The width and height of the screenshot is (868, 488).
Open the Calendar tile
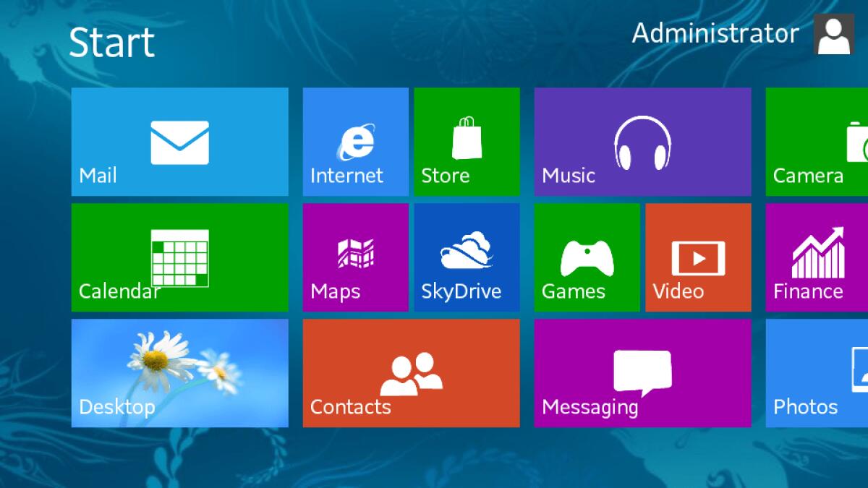coord(179,257)
